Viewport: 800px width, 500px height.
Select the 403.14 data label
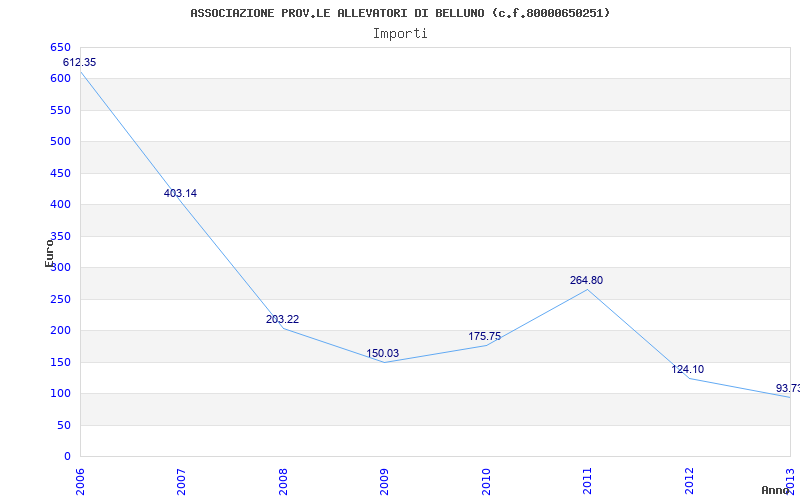click(x=180, y=193)
